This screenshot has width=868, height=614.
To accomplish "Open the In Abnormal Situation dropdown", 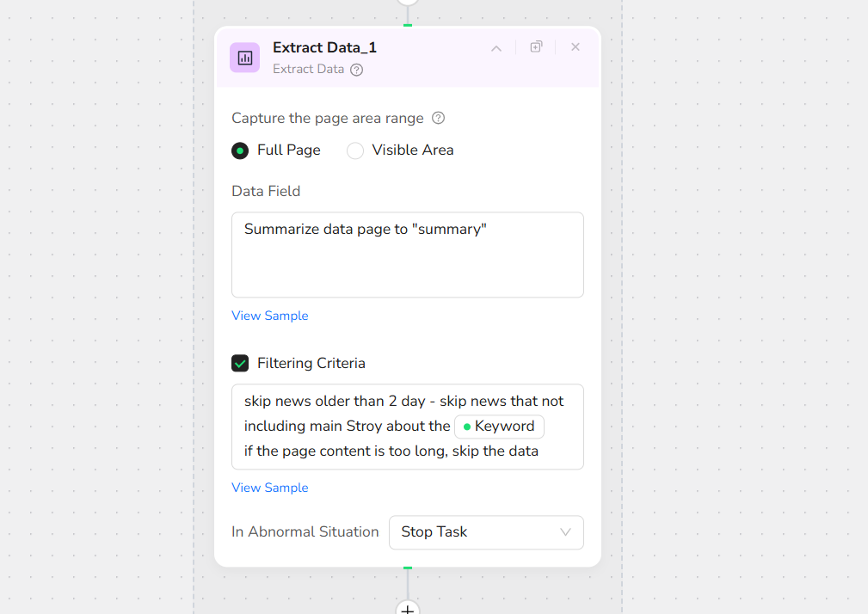I will (x=486, y=532).
